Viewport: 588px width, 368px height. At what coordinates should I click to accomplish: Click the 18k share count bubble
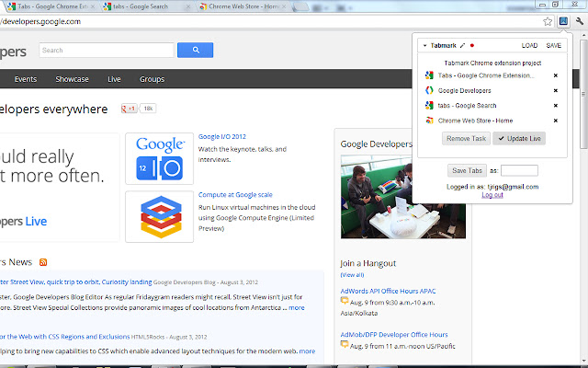click(x=148, y=109)
